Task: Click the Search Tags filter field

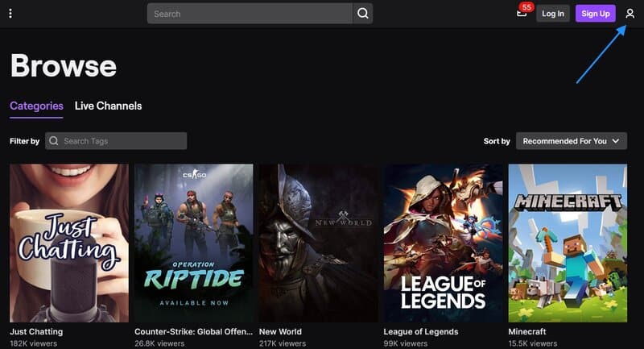Action: click(116, 141)
